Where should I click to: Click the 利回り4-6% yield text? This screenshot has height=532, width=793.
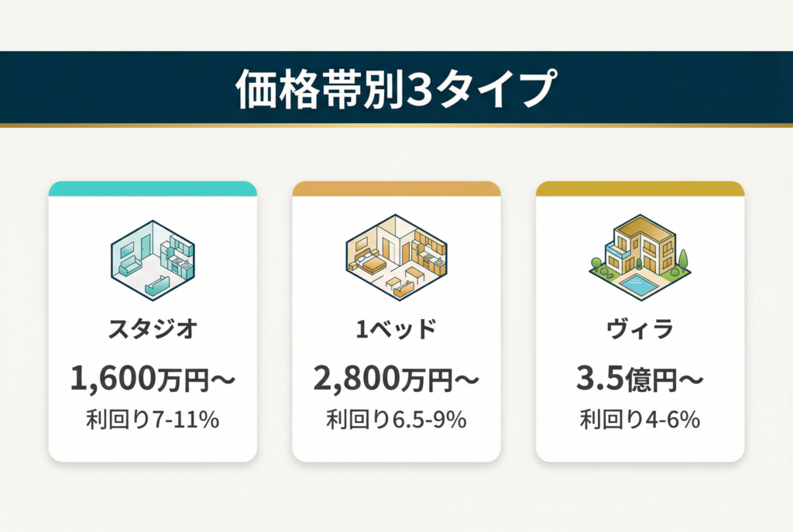coord(640,420)
